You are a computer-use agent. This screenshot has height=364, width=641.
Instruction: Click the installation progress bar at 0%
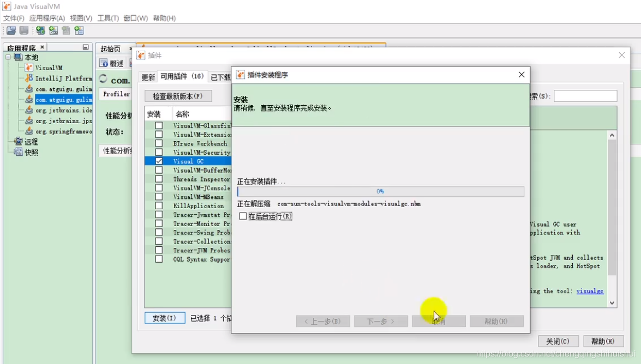tap(381, 191)
